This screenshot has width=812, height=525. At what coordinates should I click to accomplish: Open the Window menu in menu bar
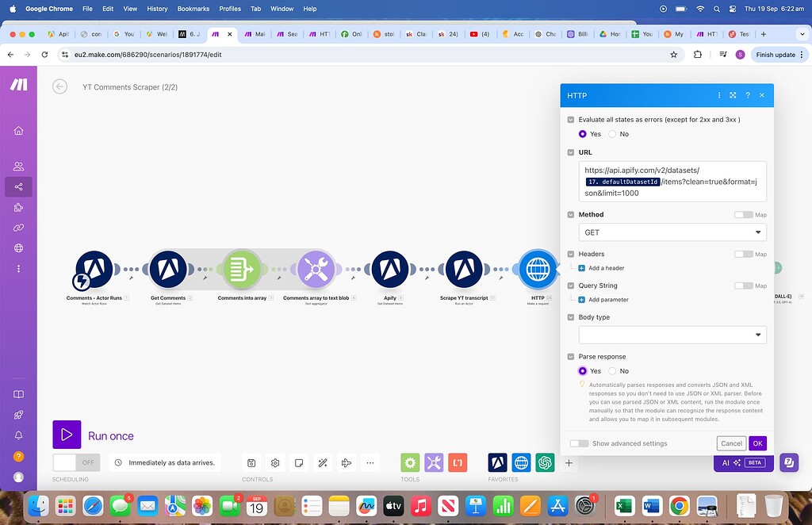pyautogui.click(x=282, y=9)
